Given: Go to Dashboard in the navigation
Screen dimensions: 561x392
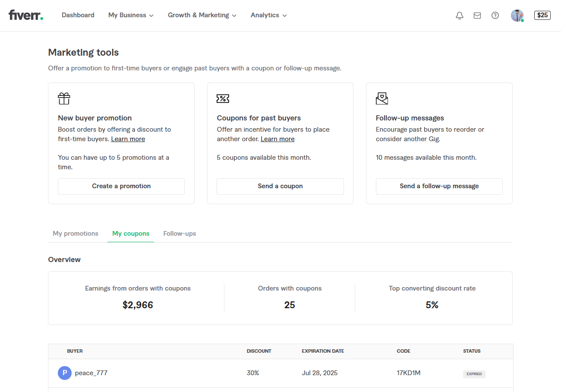Looking at the screenshot, I should [x=78, y=15].
